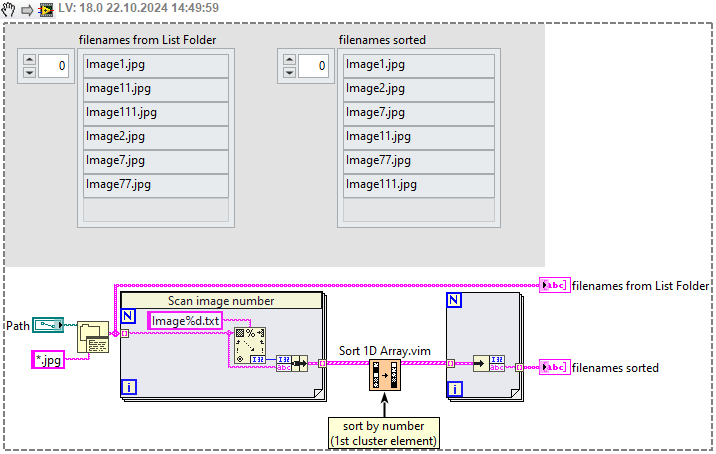Click index field of 'filenames from List Folder' array
Screen dimensions: 716x454
[53, 66]
